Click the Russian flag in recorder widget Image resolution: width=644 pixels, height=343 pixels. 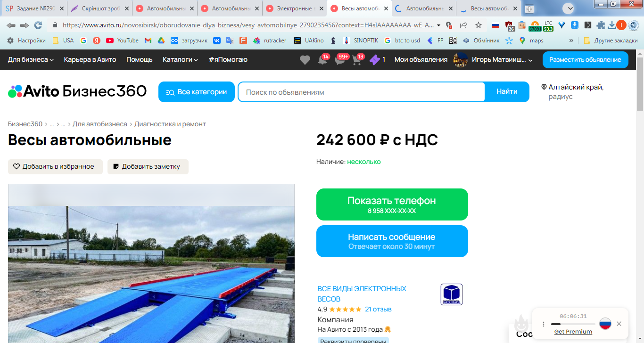pyautogui.click(x=605, y=324)
